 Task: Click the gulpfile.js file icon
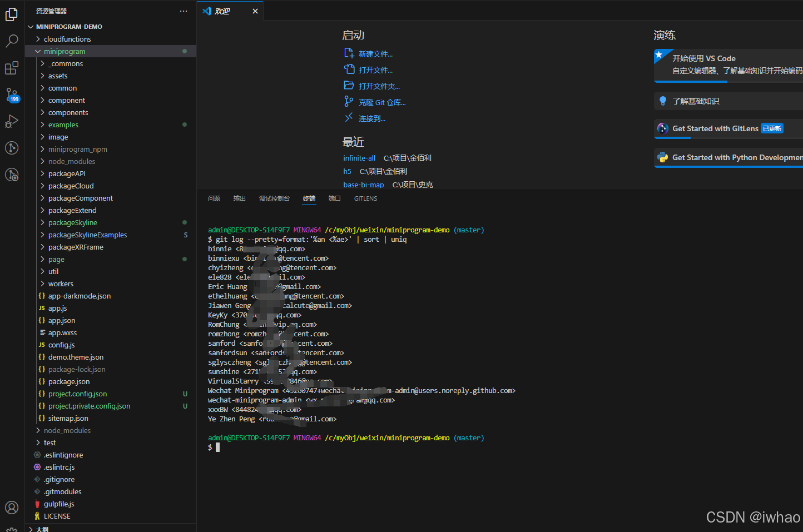point(37,504)
